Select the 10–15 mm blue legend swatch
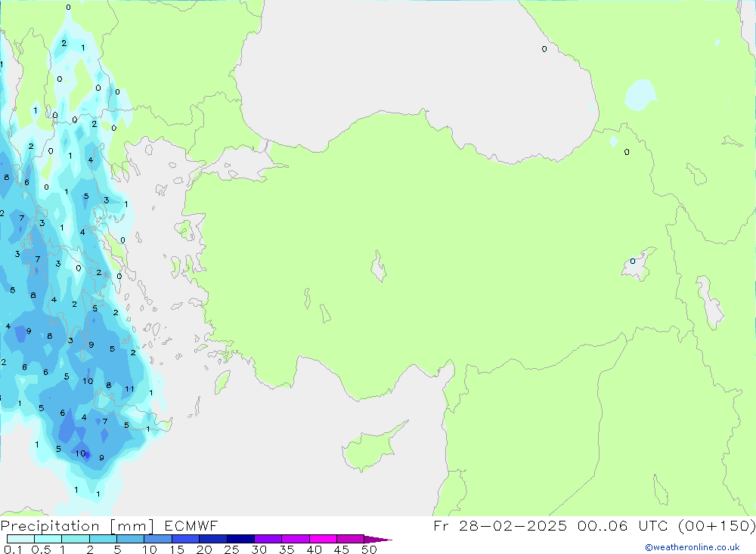Screen dimensions: 756x554 click(158, 539)
